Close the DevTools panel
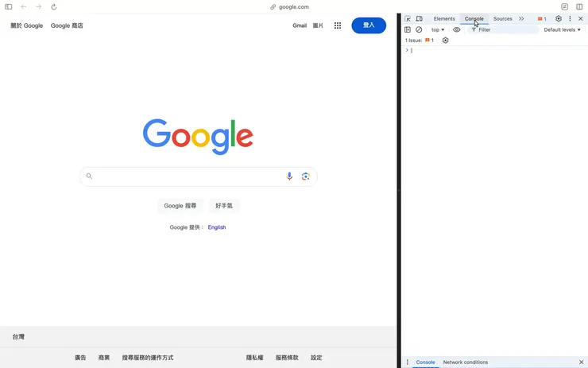This screenshot has height=368, width=588. click(581, 19)
